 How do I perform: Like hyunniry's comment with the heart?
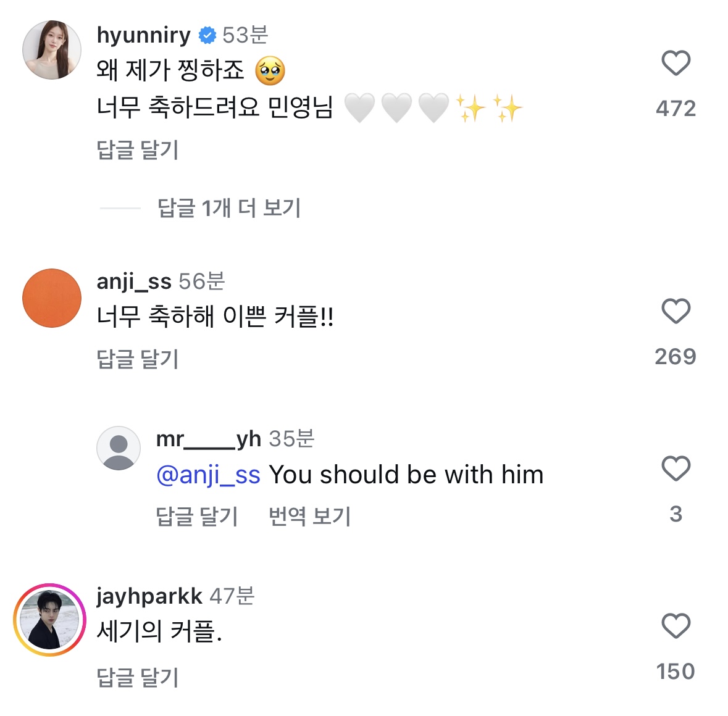coord(676,63)
